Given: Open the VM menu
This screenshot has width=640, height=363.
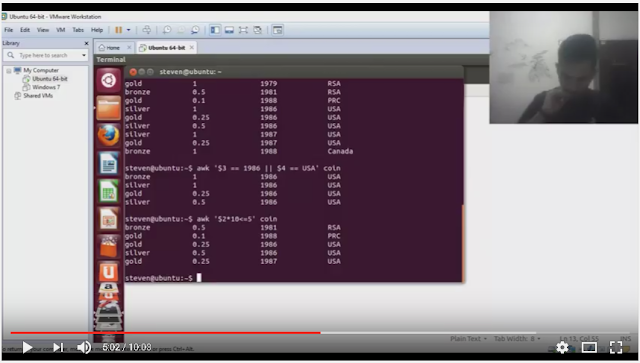Looking at the screenshot, I should 60,30.
